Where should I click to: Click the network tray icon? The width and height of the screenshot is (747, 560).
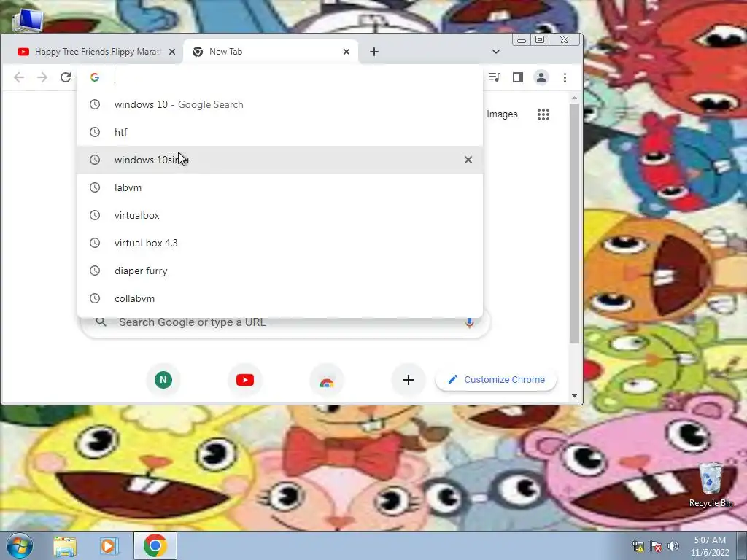pyautogui.click(x=638, y=546)
